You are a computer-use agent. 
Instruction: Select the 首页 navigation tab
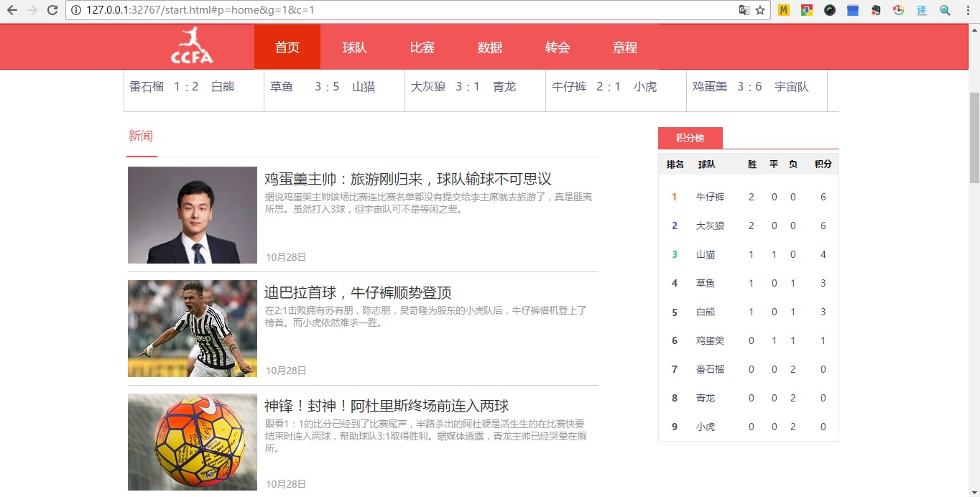click(x=287, y=47)
